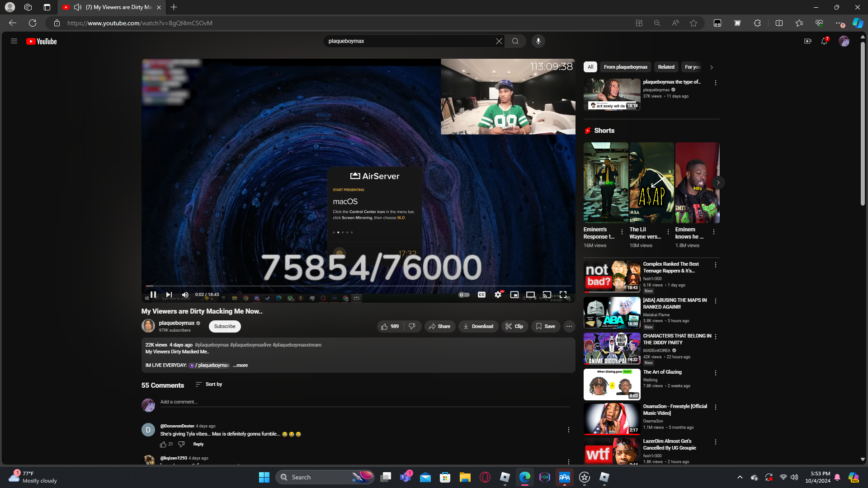This screenshot has width=868, height=488.
Task: Select the For you filter chip
Action: pyautogui.click(x=692, y=67)
